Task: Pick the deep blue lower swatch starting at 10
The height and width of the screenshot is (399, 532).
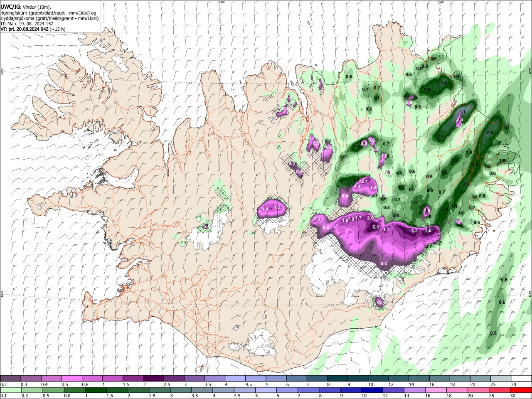Action: 372,390
